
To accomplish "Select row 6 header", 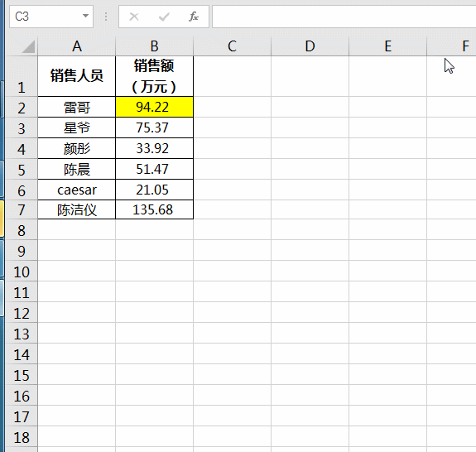I will (x=22, y=190).
